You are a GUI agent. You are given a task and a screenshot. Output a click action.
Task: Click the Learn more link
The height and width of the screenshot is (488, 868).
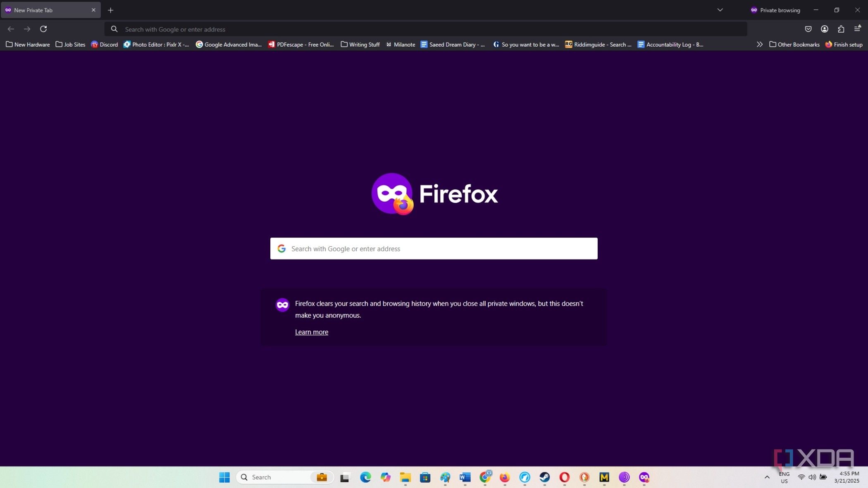312,332
